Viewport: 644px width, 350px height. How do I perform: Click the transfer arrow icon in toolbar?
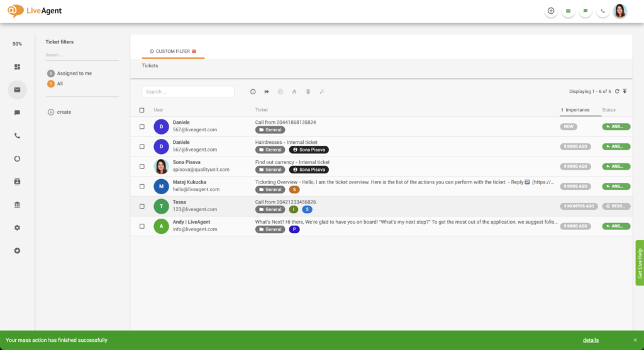(x=267, y=92)
